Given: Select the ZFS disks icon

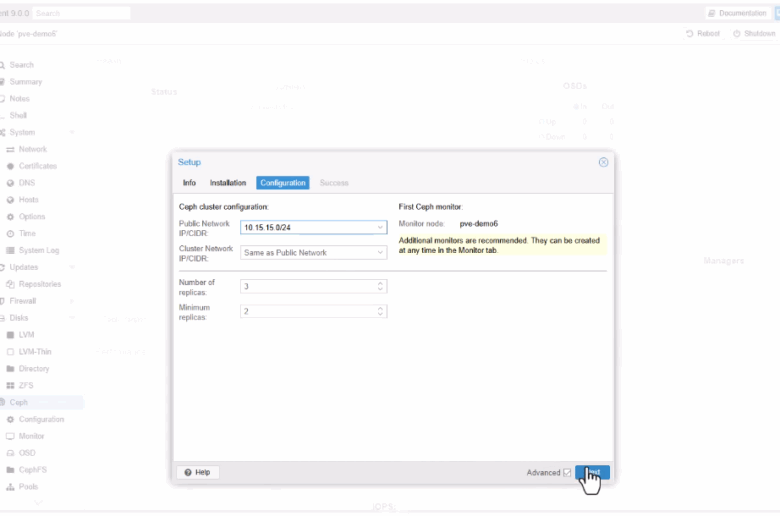Looking at the screenshot, I should coord(11,385).
